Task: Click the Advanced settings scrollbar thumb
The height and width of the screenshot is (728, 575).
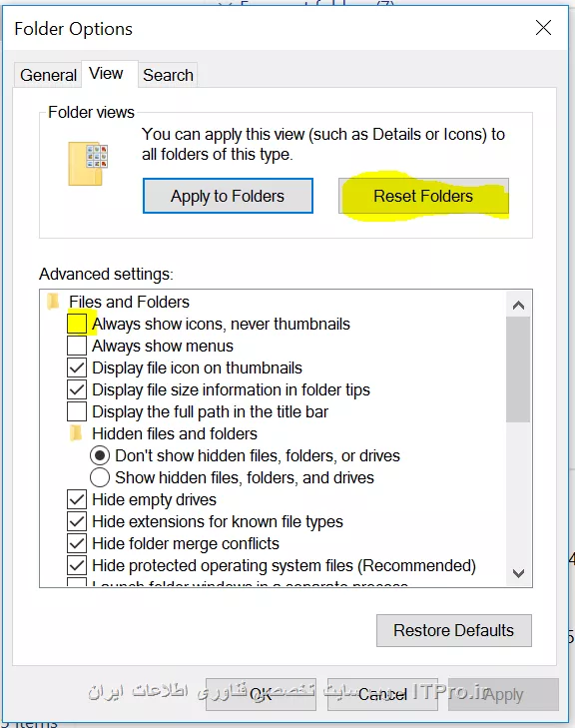Action: [x=518, y=369]
